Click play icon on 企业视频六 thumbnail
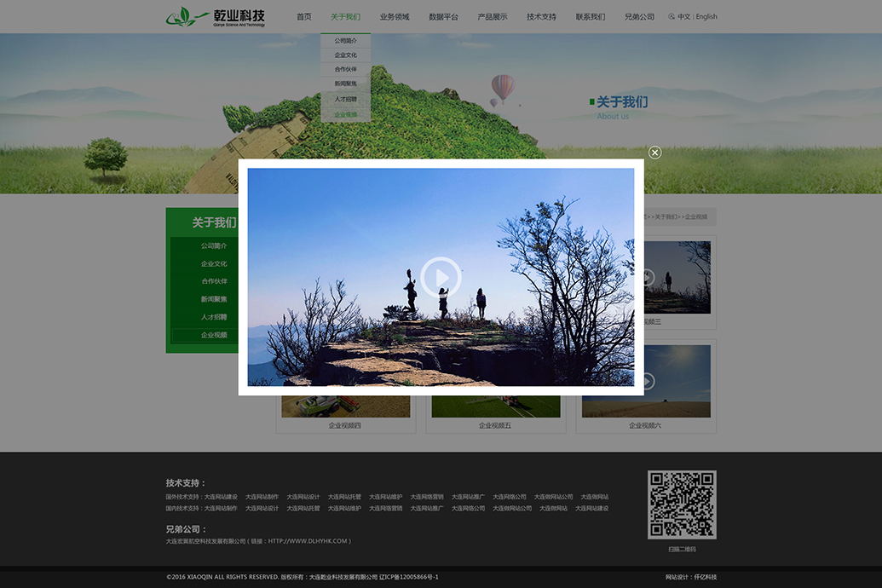This screenshot has height=588, width=882. [x=648, y=381]
